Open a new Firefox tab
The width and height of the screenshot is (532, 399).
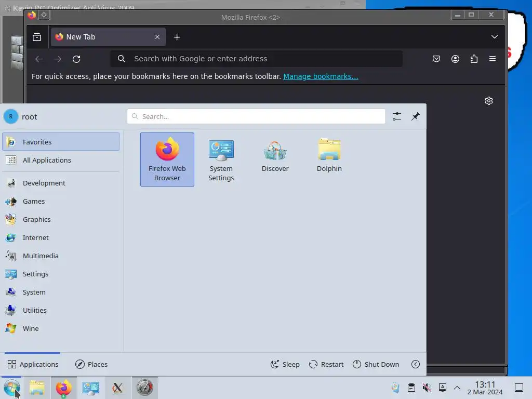pos(177,37)
